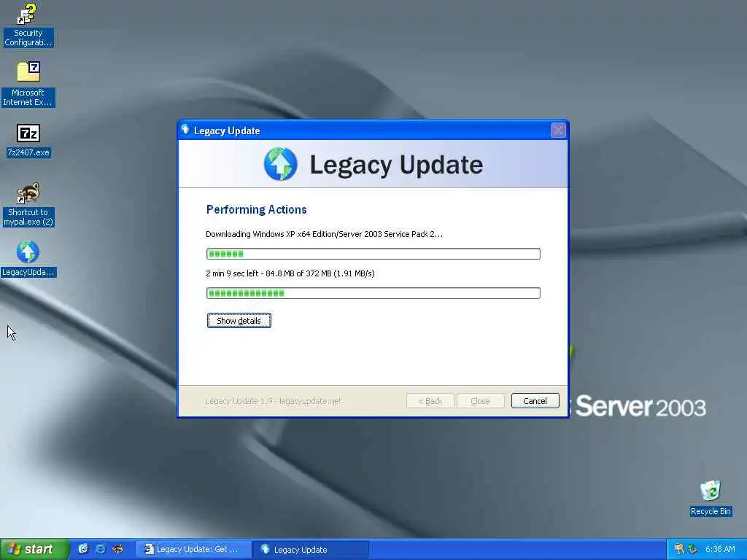Screen dimensions: 747x560
Task: Select the Shortcut to mypal.exe icon
Action: tap(28, 204)
